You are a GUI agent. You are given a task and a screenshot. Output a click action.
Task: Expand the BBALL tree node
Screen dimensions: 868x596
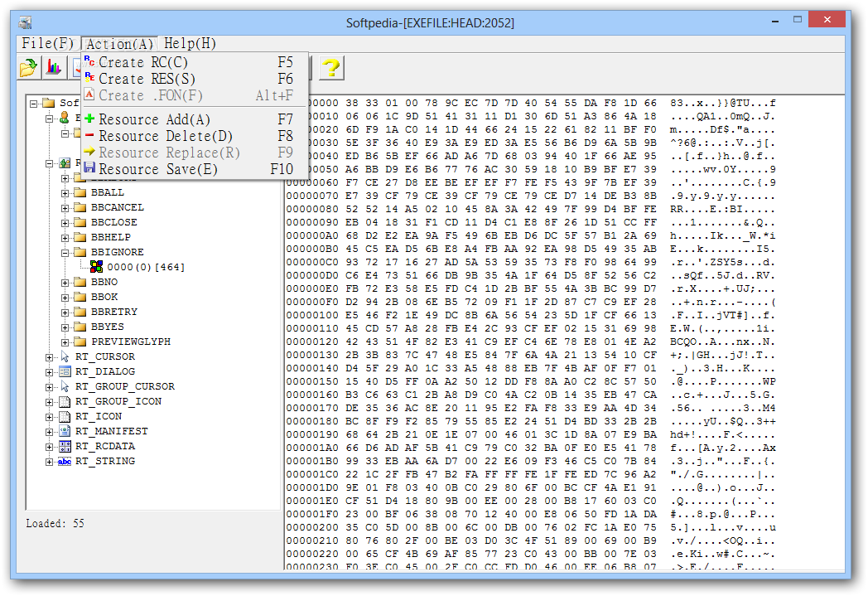tap(65, 193)
